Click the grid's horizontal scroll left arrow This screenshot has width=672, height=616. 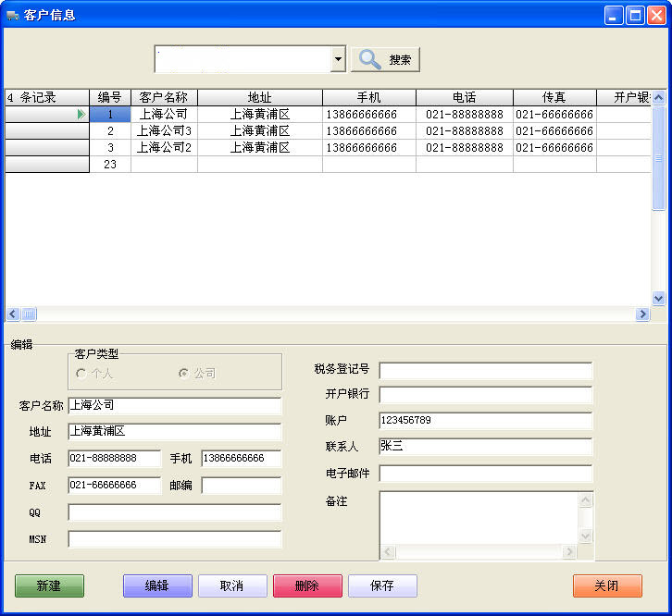pos(12,314)
